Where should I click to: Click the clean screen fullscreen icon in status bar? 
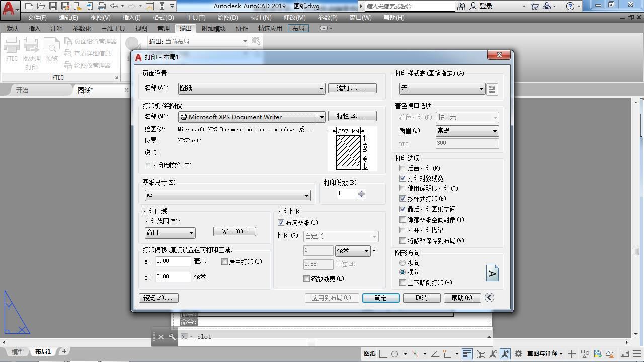624,354
